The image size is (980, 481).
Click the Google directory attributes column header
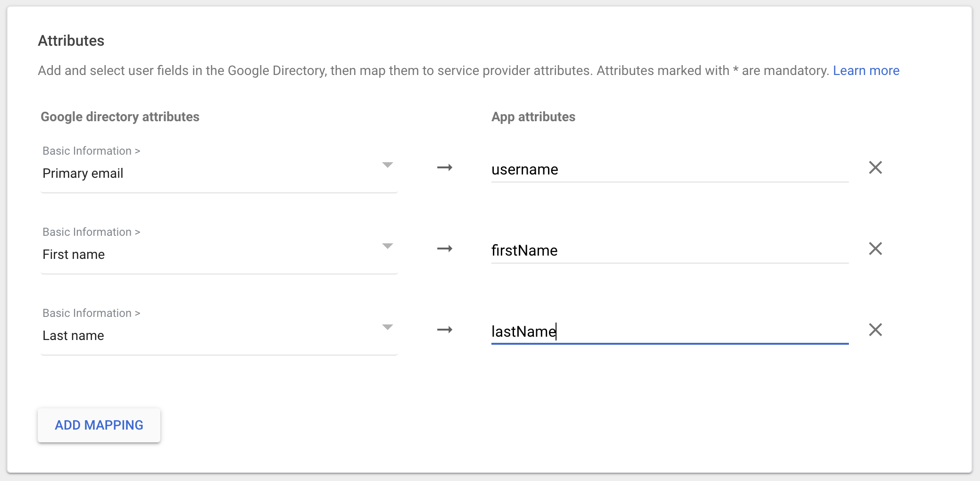pyautogui.click(x=120, y=117)
